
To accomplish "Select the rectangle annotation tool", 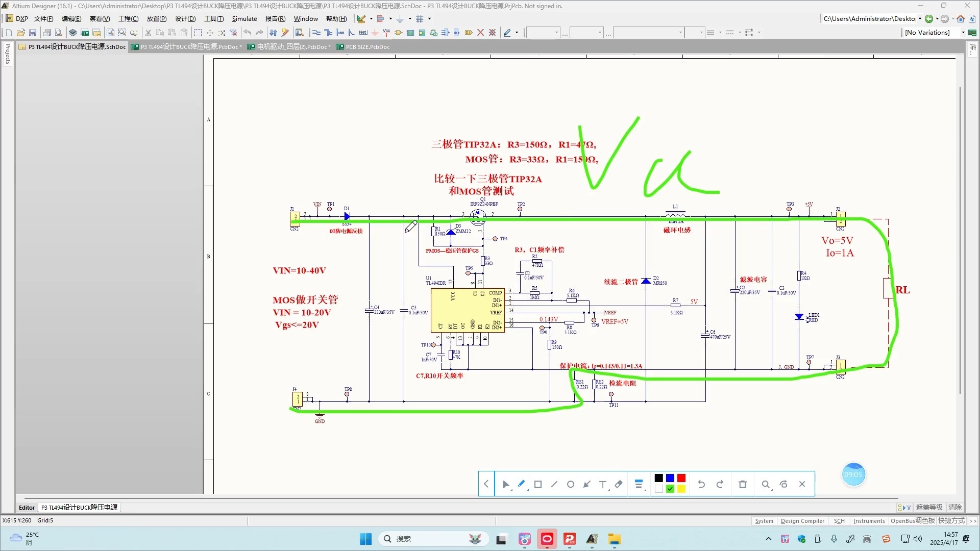I will point(538,484).
